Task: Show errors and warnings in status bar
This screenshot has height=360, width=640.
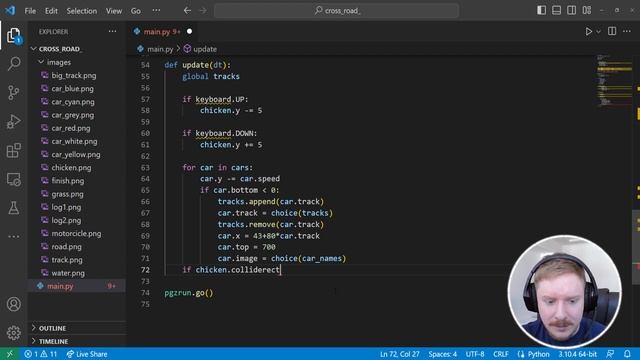Action: pyautogui.click(x=40, y=354)
